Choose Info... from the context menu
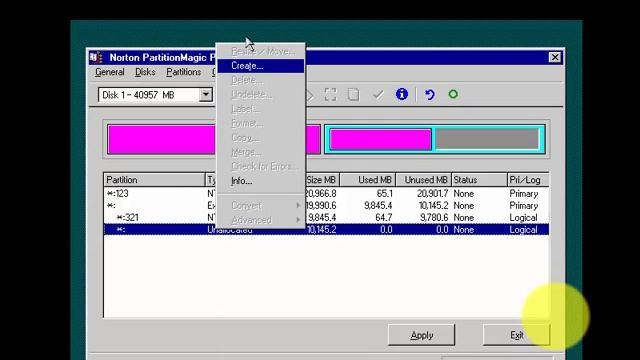The width and height of the screenshot is (640, 360). pos(261,181)
